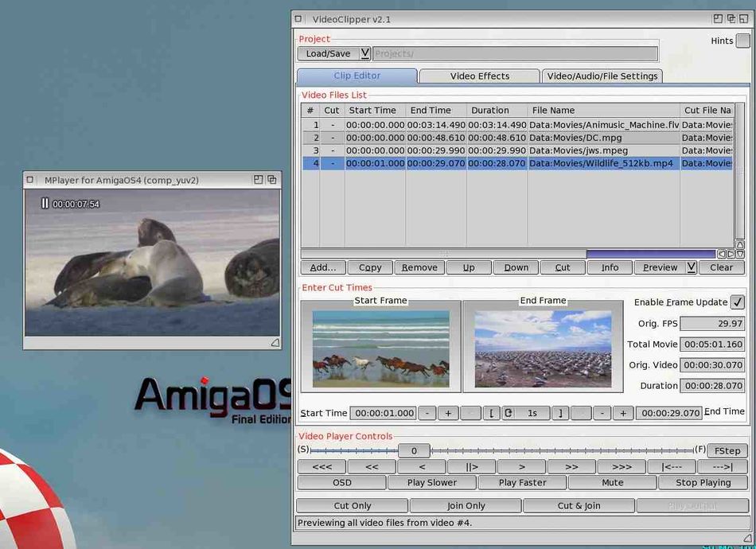The height and width of the screenshot is (549, 756).
Task: Set end mark with right bracket button
Action: [560, 413]
